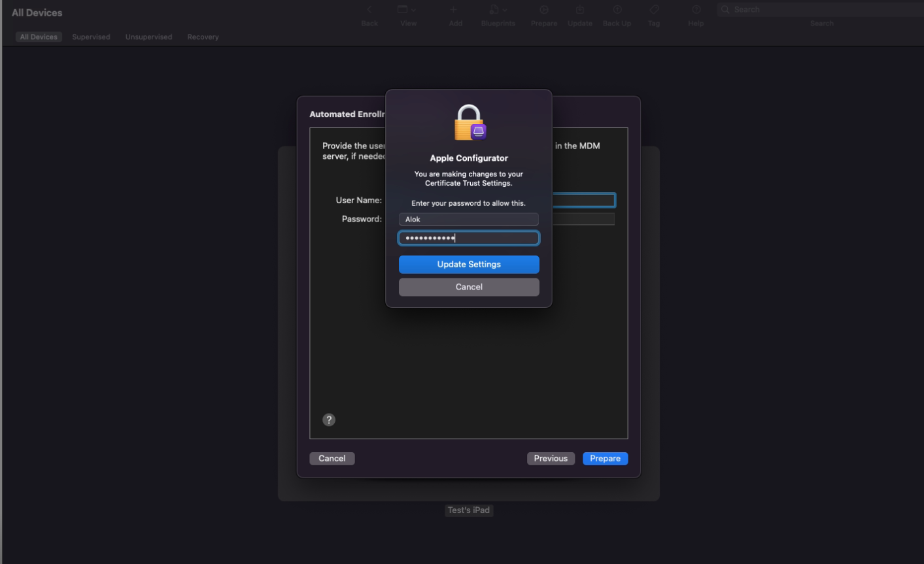Viewport: 924px width, 564px height.
Task: Click the padlock icon in password dialog
Action: coord(470,123)
